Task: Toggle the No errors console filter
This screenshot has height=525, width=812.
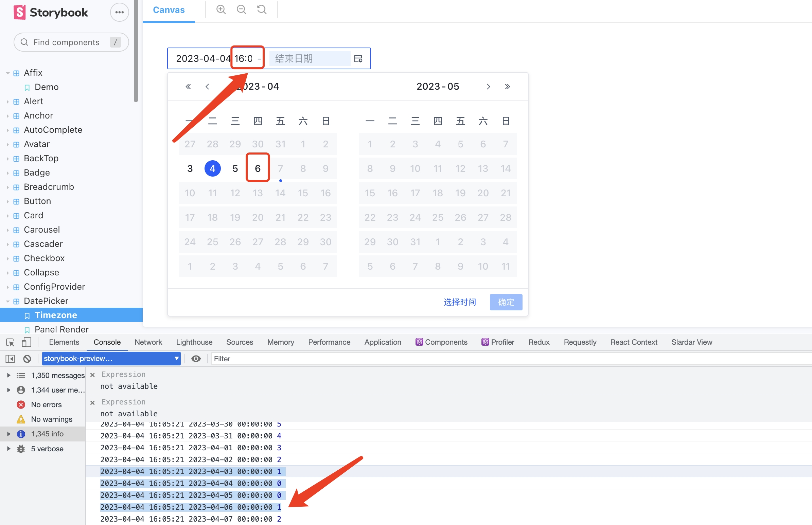Action: 46,404
